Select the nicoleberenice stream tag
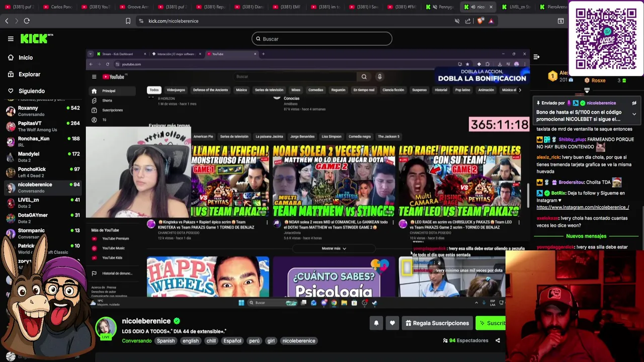 pyautogui.click(x=299, y=341)
